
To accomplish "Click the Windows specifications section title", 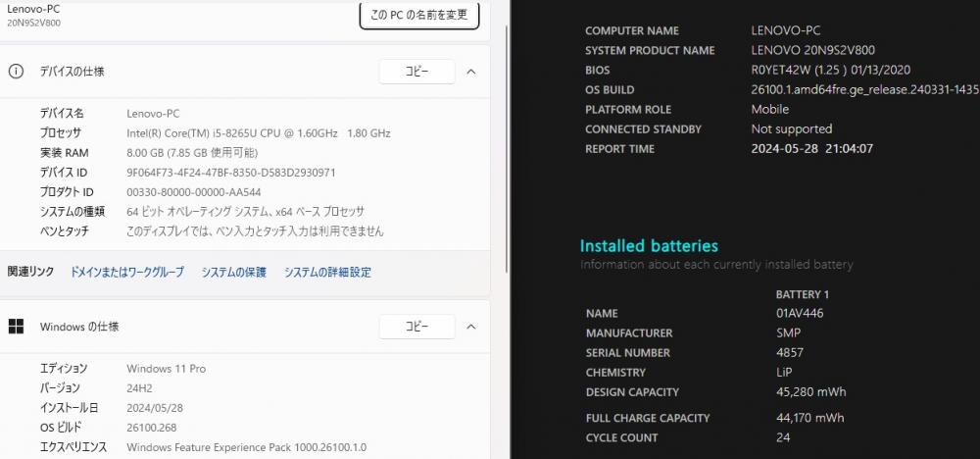I will tap(79, 327).
